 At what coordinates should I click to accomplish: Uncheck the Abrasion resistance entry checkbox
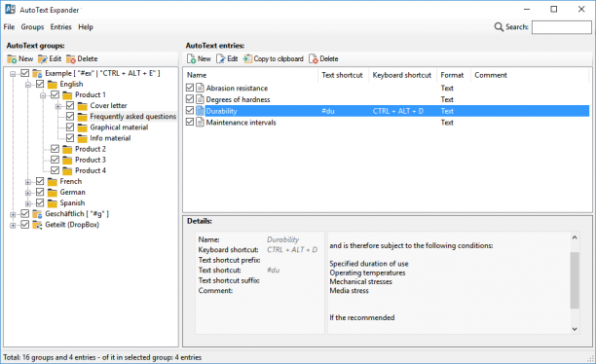pos(190,88)
